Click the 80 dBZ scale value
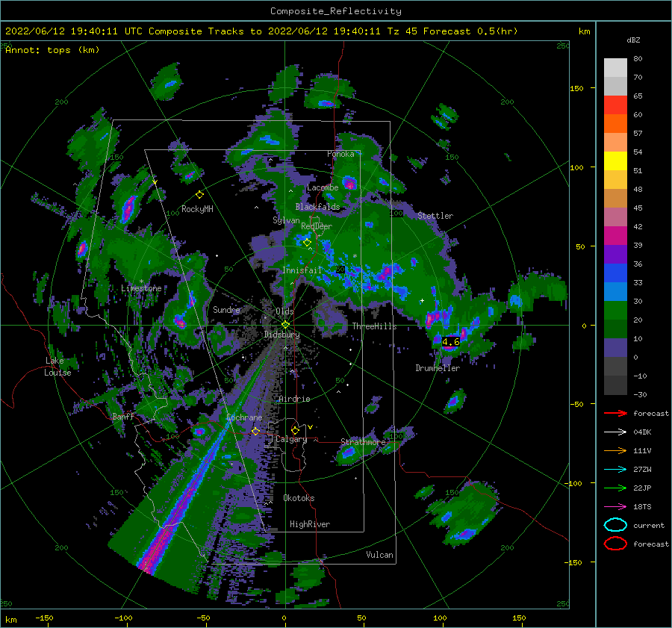 [x=638, y=59]
